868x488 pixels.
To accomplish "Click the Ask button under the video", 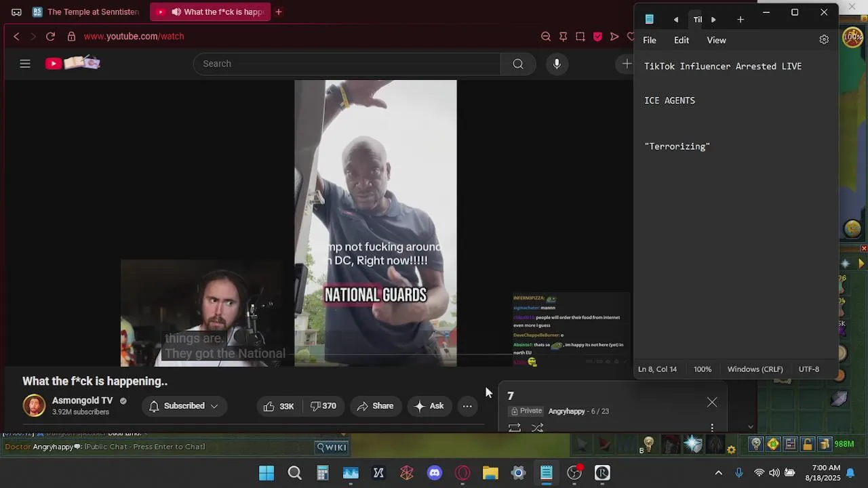I will [429, 406].
